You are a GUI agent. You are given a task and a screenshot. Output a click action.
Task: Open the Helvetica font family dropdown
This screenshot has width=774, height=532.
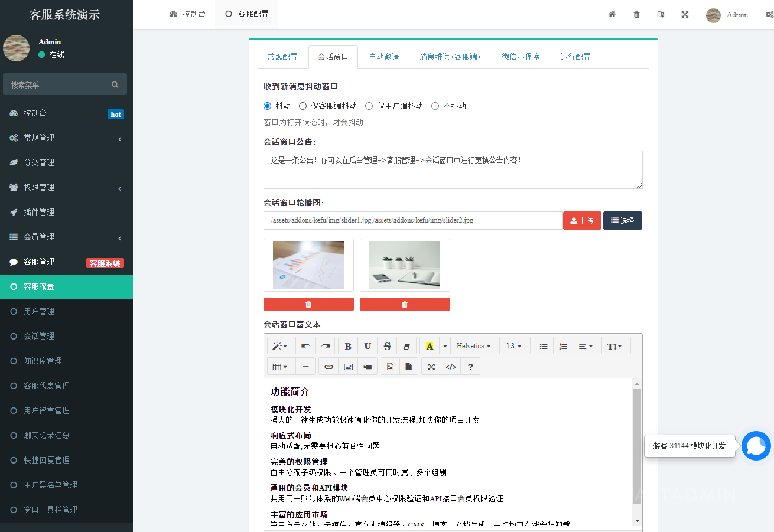[474, 345]
